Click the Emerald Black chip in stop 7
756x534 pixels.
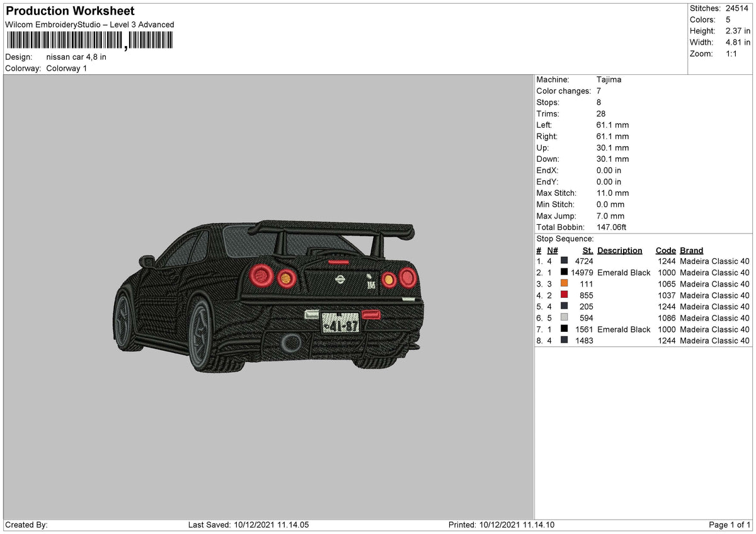click(x=565, y=329)
